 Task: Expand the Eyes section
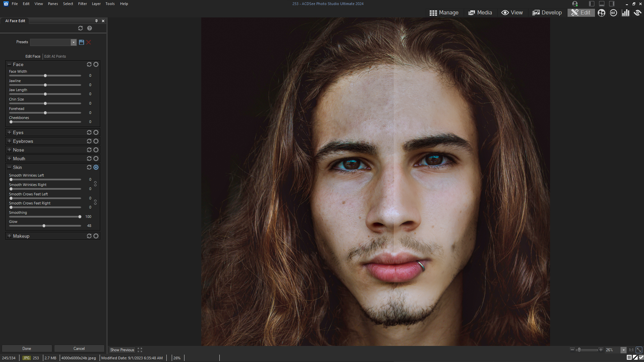9,132
